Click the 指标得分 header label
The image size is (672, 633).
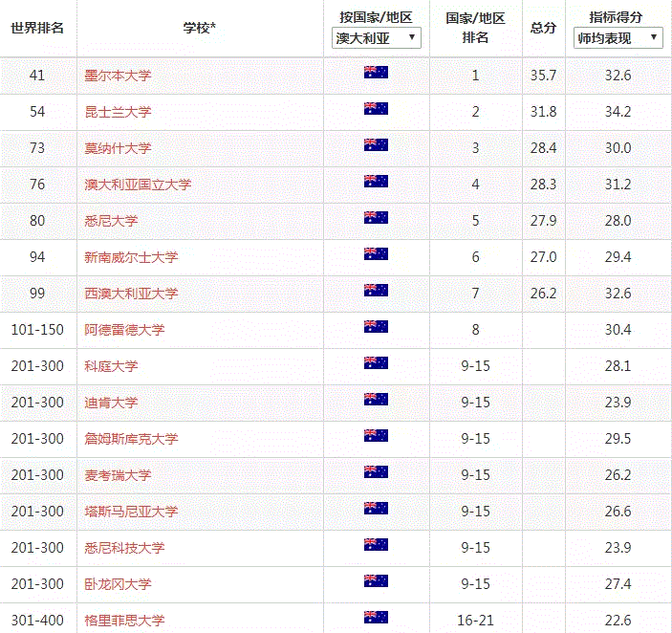coord(616,17)
